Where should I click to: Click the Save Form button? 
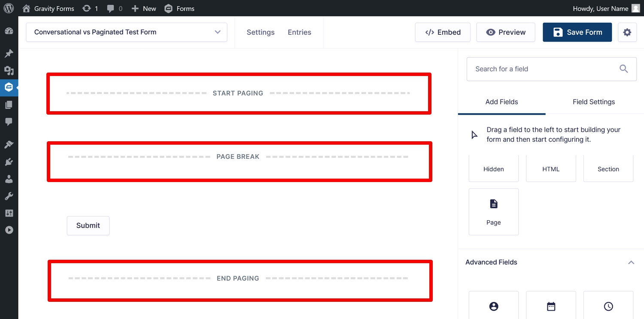(577, 32)
